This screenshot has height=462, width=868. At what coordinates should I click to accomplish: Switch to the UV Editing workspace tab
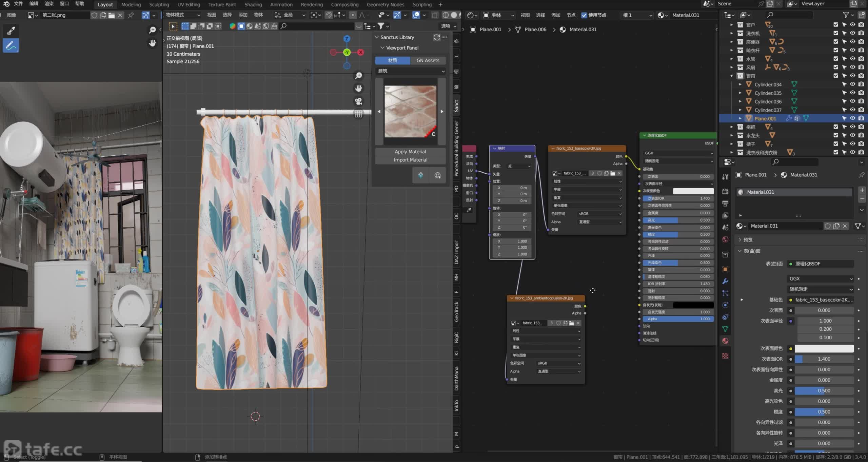point(189,4)
